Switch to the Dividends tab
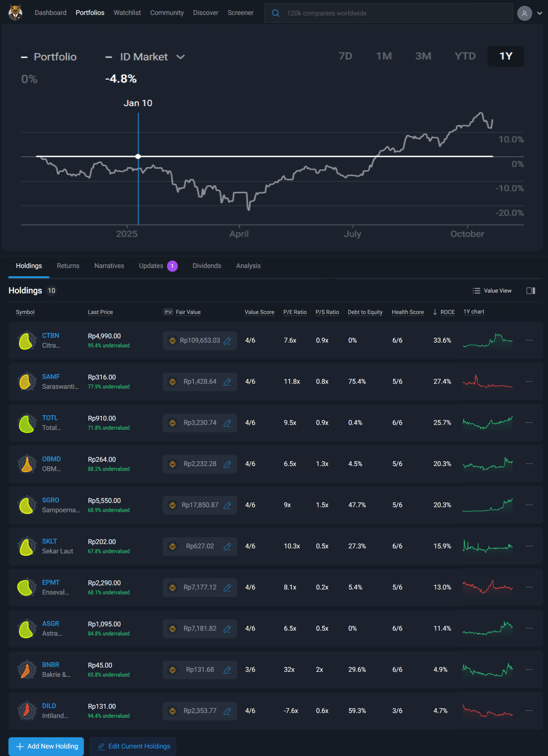Image resolution: width=548 pixels, height=756 pixels. [207, 266]
